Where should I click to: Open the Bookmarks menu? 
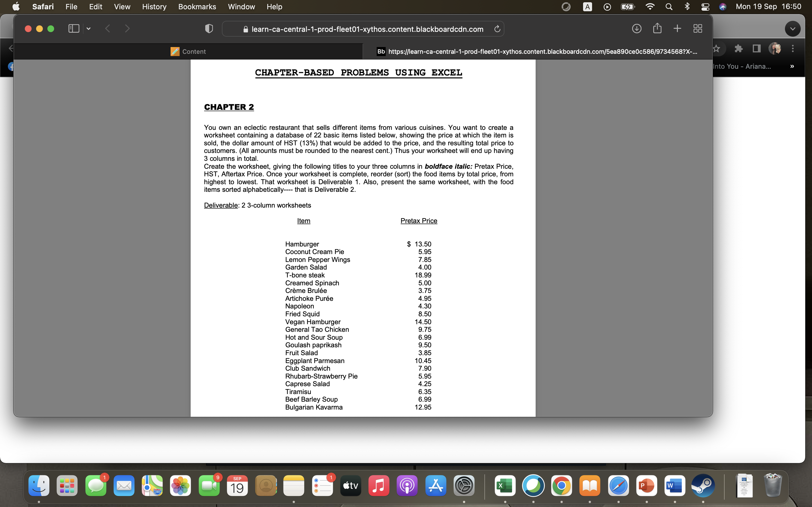coord(197,6)
